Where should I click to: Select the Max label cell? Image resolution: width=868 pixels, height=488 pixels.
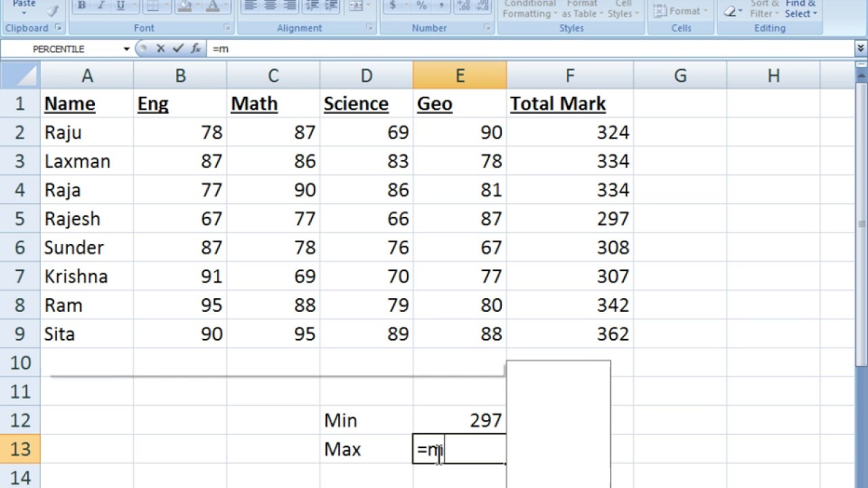point(366,449)
